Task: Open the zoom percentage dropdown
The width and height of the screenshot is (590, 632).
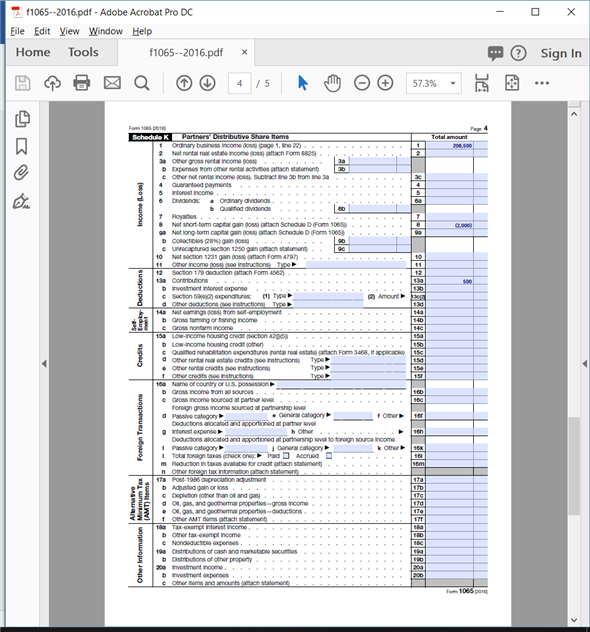Action: click(x=453, y=83)
